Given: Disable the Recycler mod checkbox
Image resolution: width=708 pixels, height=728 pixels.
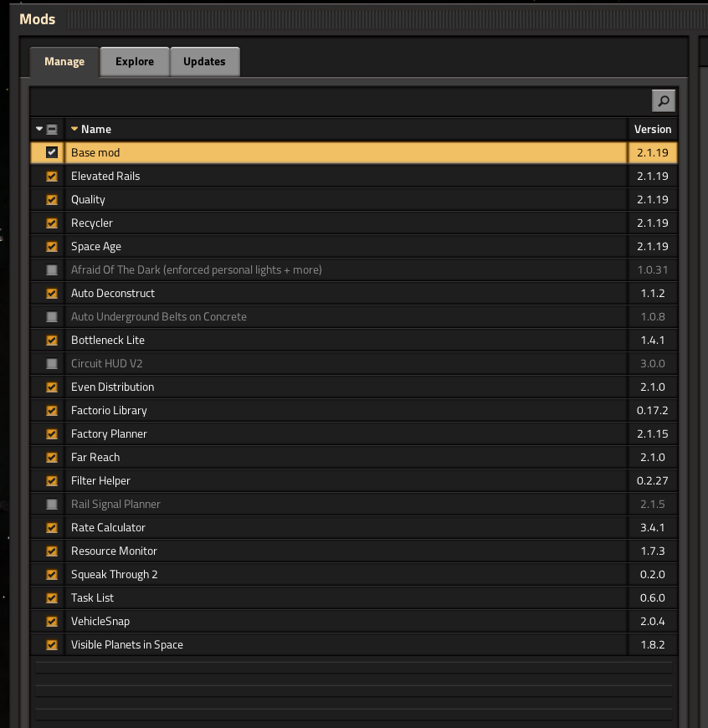Looking at the screenshot, I should pos(52,223).
